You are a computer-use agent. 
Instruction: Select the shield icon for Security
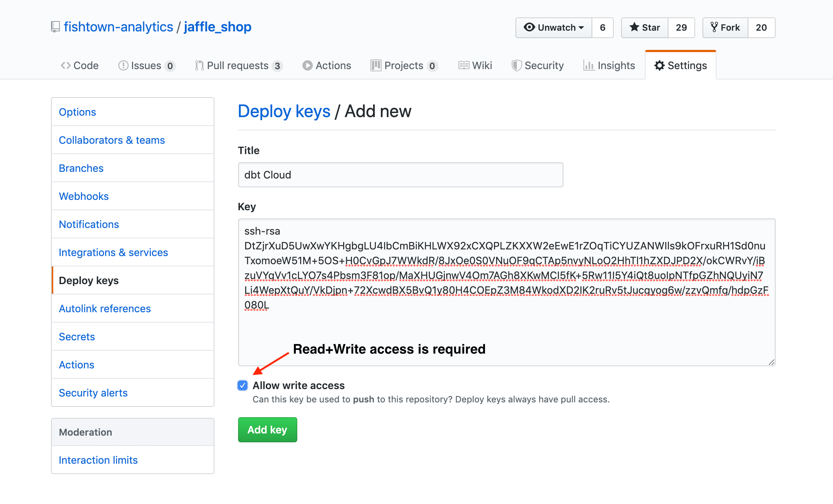517,65
